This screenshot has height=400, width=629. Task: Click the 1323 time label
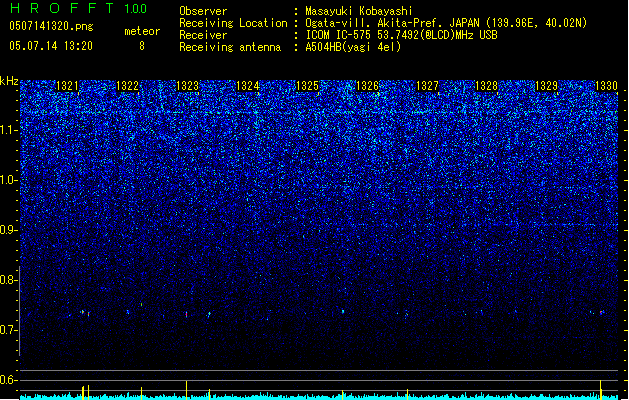187,86
